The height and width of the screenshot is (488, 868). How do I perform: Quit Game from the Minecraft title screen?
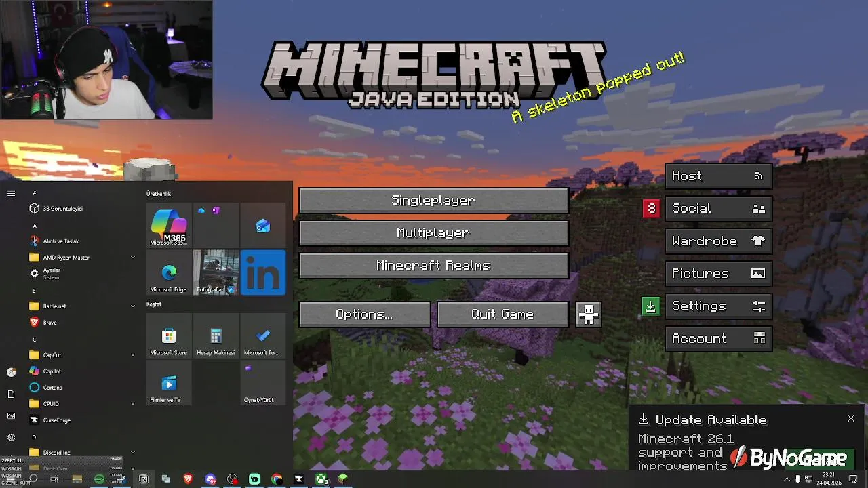click(x=502, y=314)
